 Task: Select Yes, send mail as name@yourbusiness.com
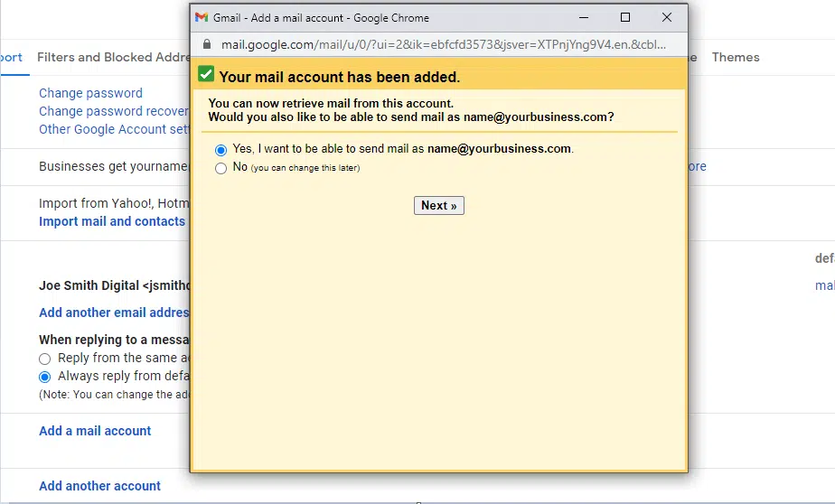pos(221,150)
